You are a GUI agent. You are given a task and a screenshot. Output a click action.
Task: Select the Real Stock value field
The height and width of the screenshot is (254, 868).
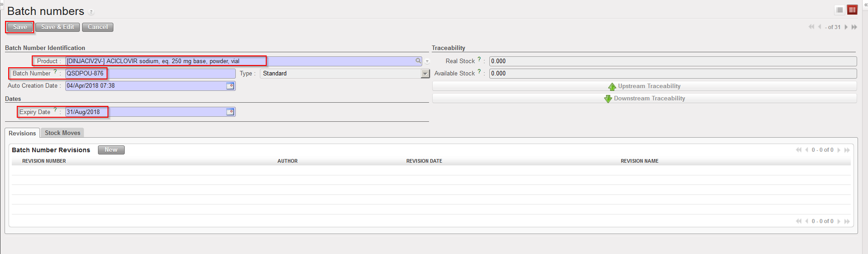(673, 61)
